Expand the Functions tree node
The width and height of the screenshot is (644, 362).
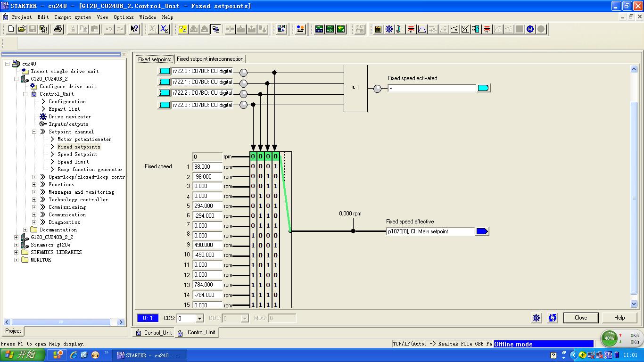click(34, 184)
